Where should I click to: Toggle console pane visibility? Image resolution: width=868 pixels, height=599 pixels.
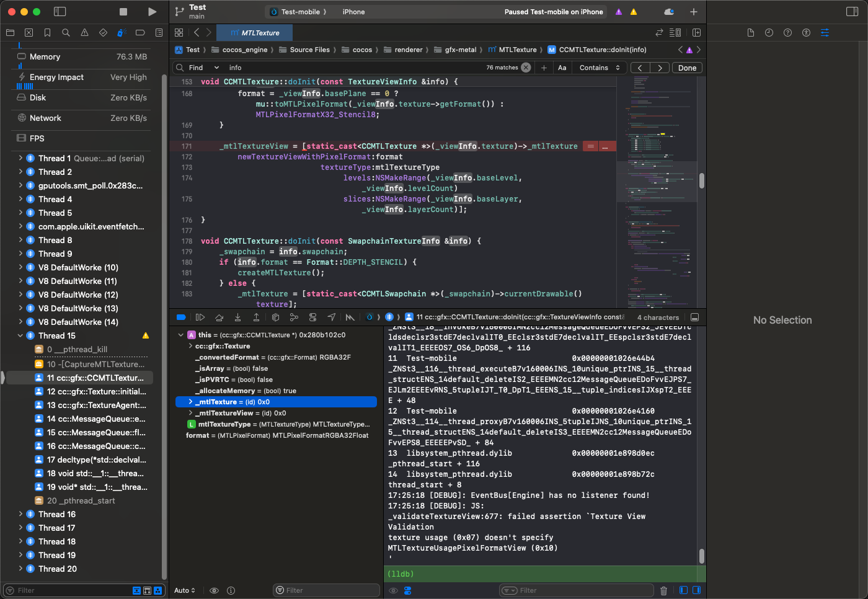696,590
